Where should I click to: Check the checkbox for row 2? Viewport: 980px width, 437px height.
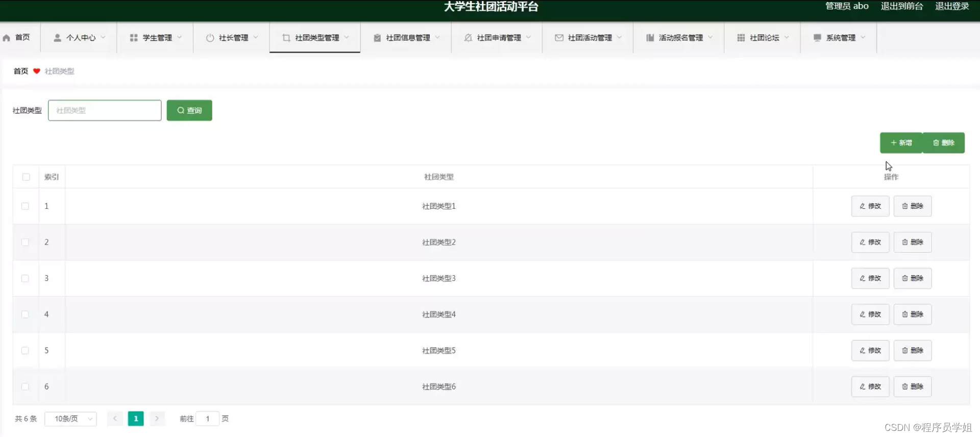(x=25, y=242)
